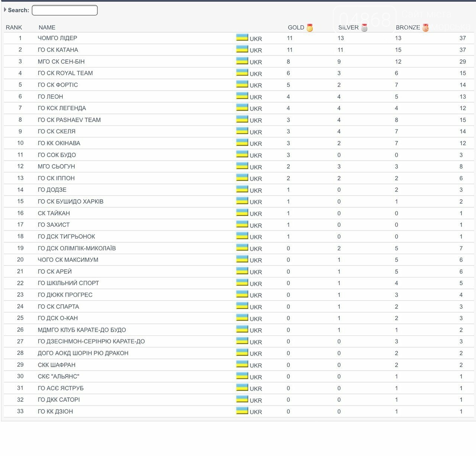Select the team name ГО КК ОКІНАВА

(x=59, y=143)
